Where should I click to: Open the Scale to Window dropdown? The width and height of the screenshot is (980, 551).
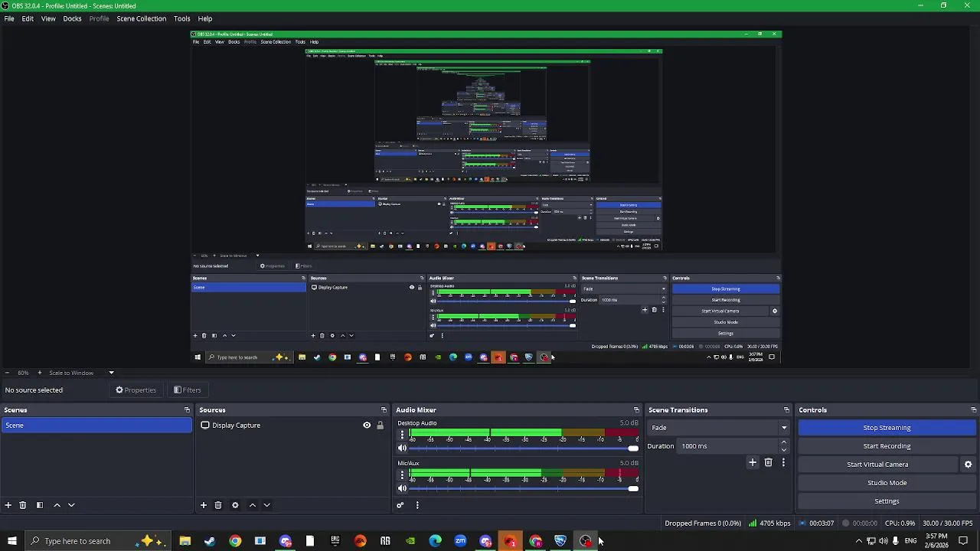pos(80,373)
